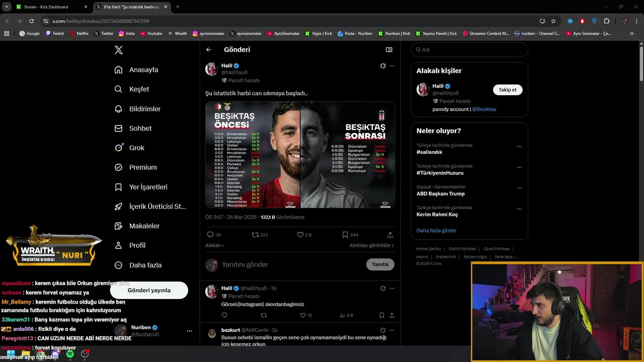The image size is (644, 362).
Task: Open Extensions puzzle icon
Action: point(606,21)
